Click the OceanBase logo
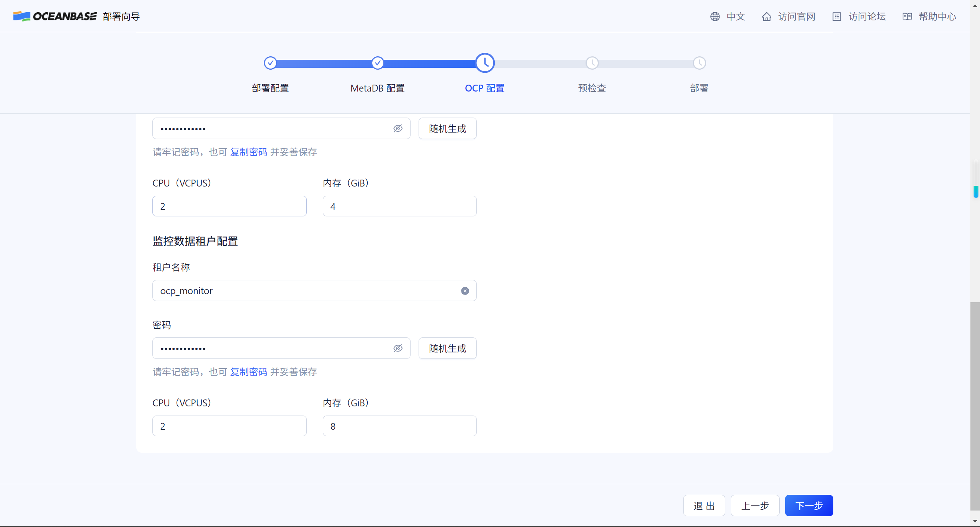The width and height of the screenshot is (980, 527). coord(55,16)
